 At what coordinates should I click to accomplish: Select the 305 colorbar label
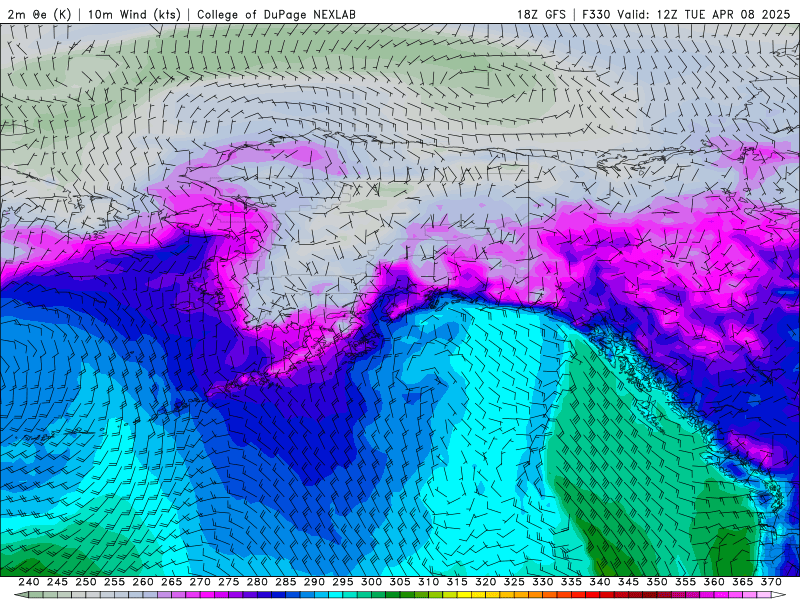click(x=400, y=582)
